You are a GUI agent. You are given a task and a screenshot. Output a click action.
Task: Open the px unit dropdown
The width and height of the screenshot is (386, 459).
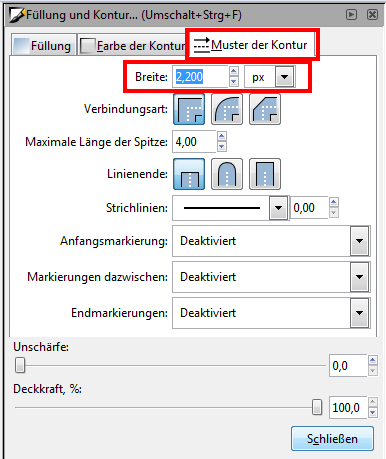click(x=284, y=77)
